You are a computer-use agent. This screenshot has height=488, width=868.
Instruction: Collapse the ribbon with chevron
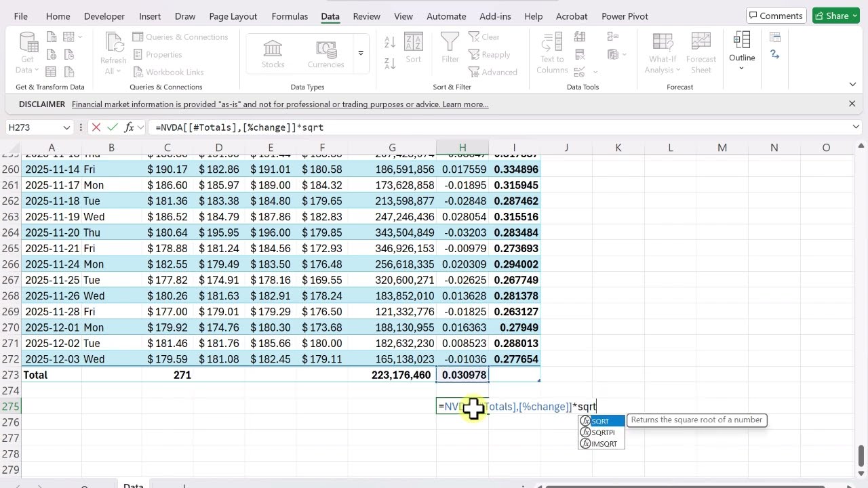(852, 85)
